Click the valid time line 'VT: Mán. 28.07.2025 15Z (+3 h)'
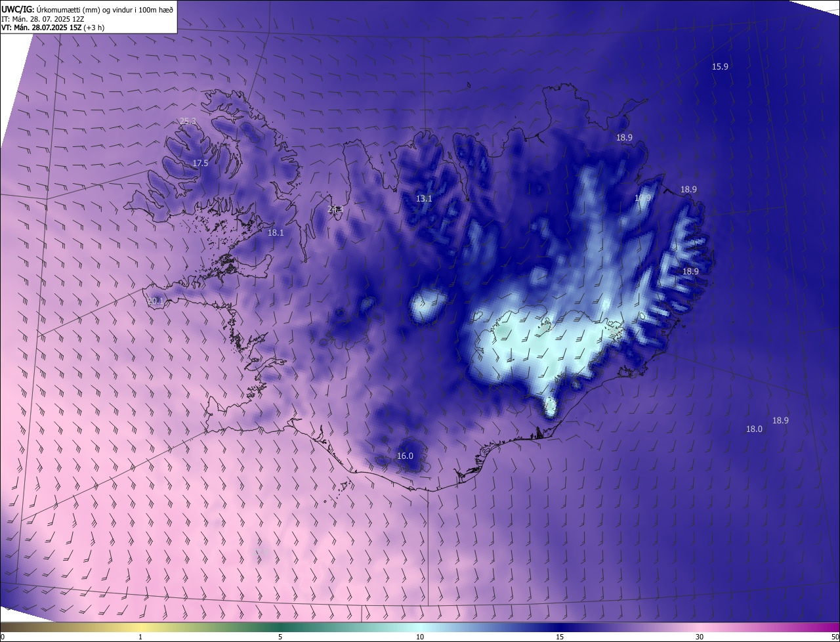Image resolution: width=840 pixels, height=642 pixels. (52, 28)
